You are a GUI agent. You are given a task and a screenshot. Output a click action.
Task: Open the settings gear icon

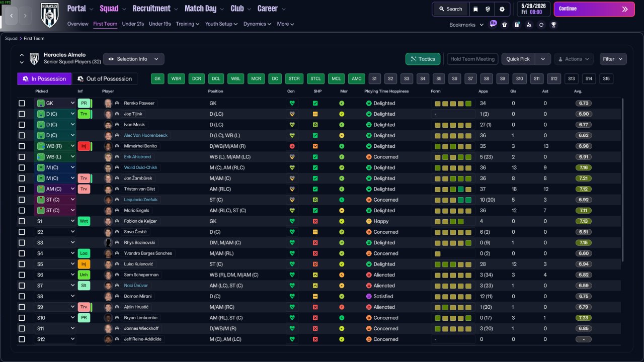pos(502,9)
